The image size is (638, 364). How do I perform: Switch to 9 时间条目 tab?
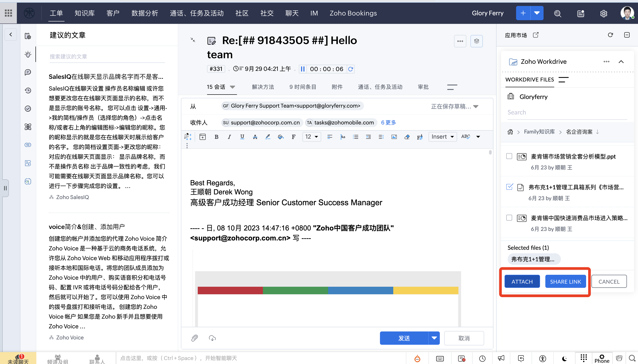tap(303, 87)
